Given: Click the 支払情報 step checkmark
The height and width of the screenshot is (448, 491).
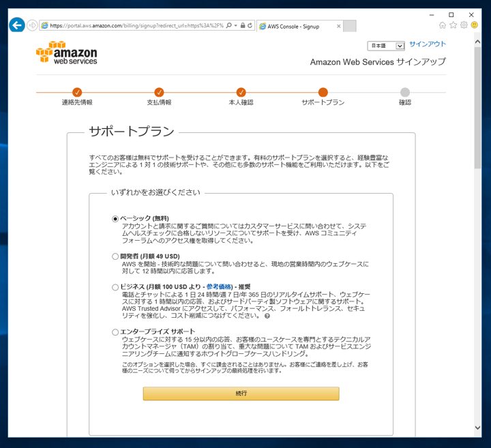Looking at the screenshot, I should 159,92.
